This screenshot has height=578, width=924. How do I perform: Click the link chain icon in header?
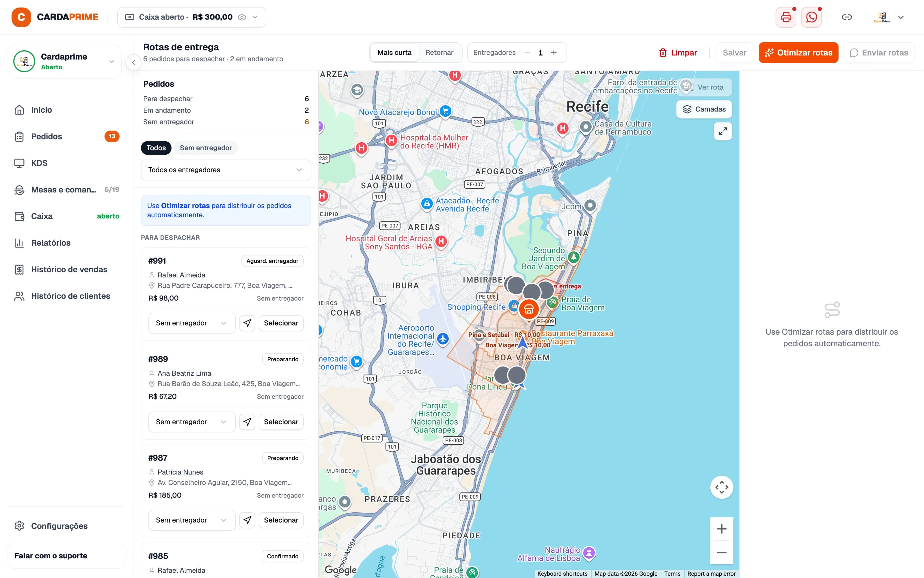847,17
